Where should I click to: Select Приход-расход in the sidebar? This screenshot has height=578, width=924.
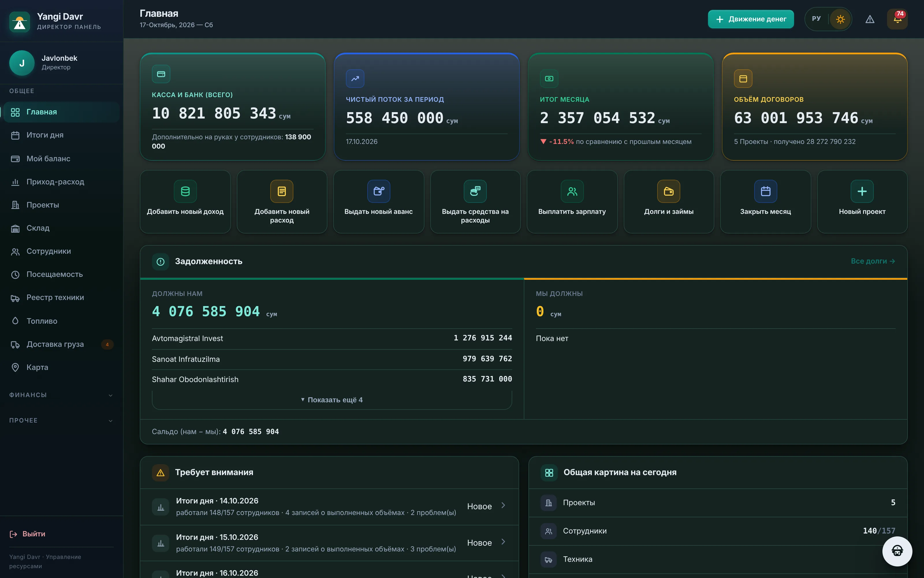click(61, 181)
